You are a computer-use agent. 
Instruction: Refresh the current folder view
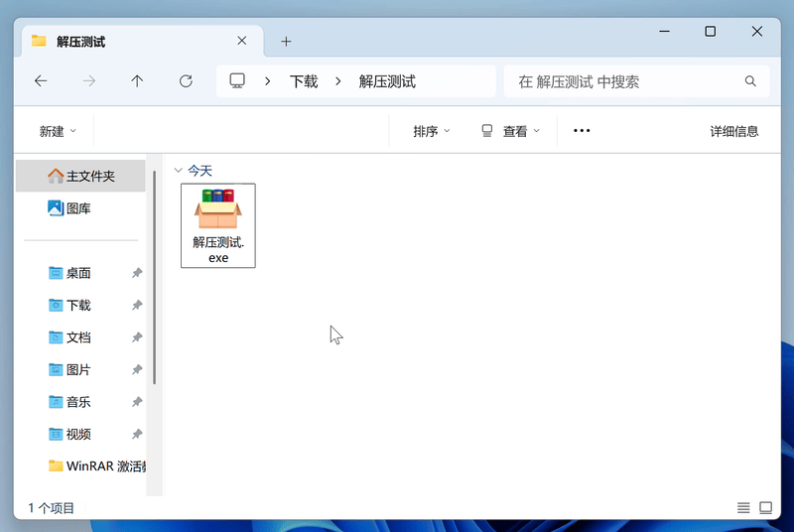(x=186, y=81)
